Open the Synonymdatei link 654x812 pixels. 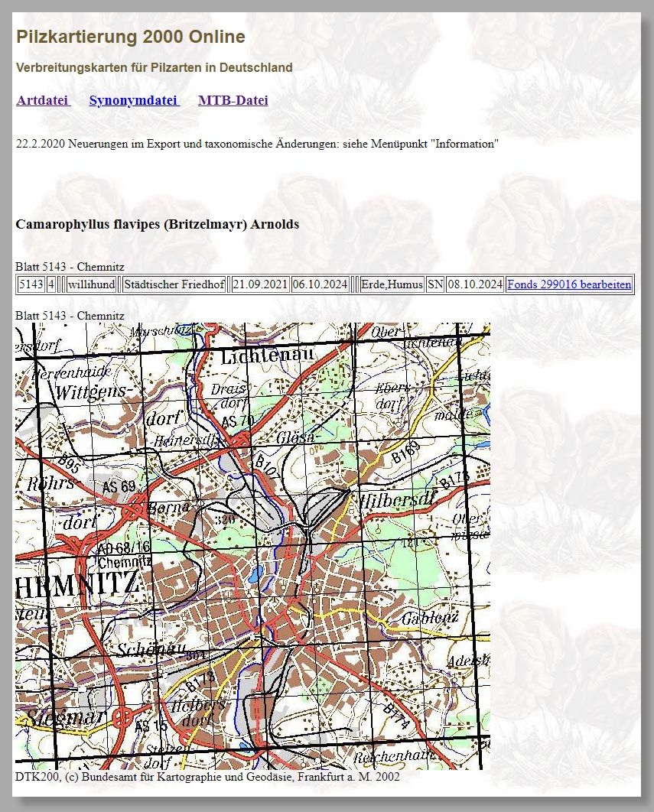(134, 100)
